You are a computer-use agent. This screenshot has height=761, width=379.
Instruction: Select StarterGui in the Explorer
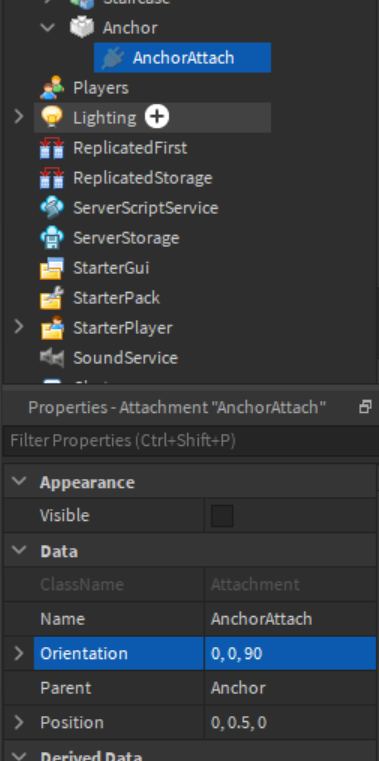(111, 268)
